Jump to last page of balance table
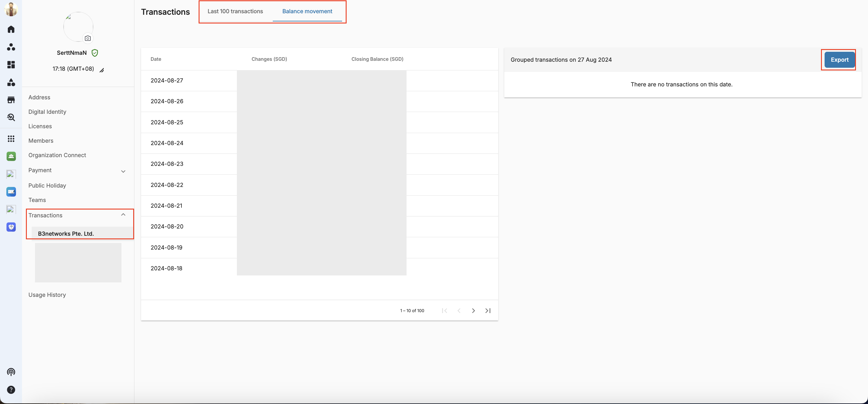Viewport: 868px width, 404px height. [x=488, y=311]
